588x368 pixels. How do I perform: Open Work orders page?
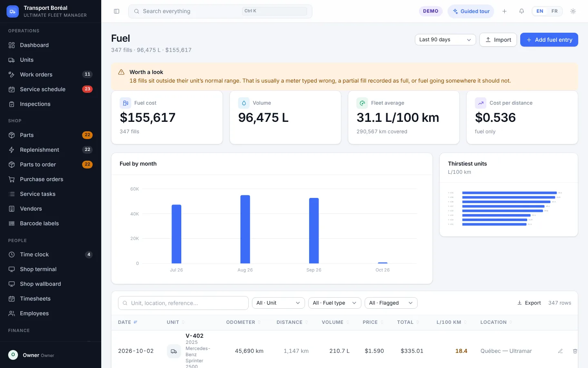point(50,74)
